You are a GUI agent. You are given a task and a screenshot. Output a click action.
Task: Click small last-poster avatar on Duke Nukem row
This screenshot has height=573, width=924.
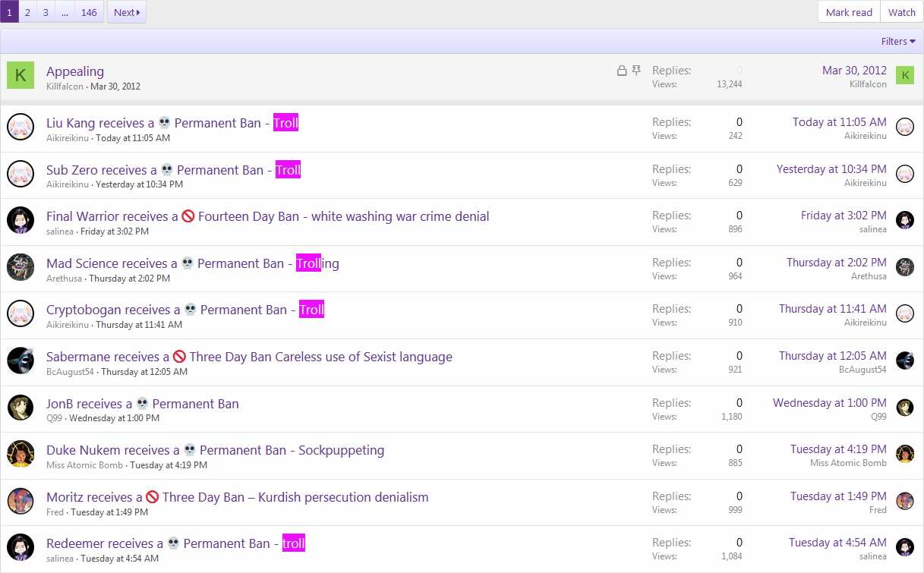[x=905, y=454]
